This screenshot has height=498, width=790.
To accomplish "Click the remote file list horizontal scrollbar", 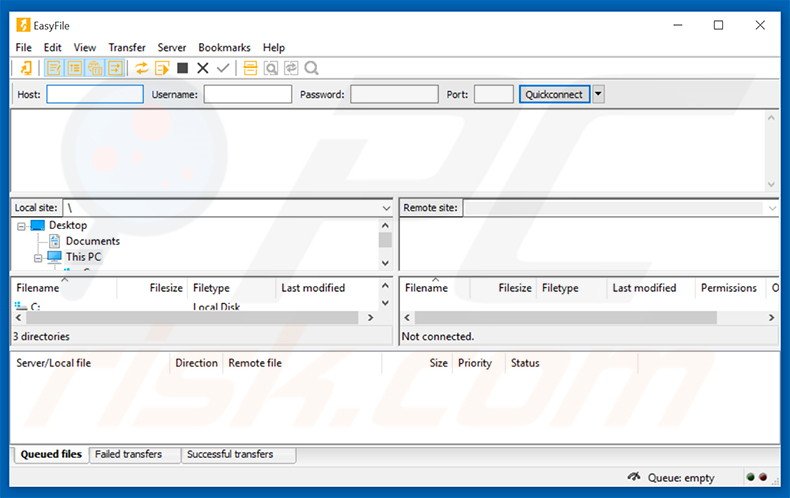I will click(x=565, y=318).
